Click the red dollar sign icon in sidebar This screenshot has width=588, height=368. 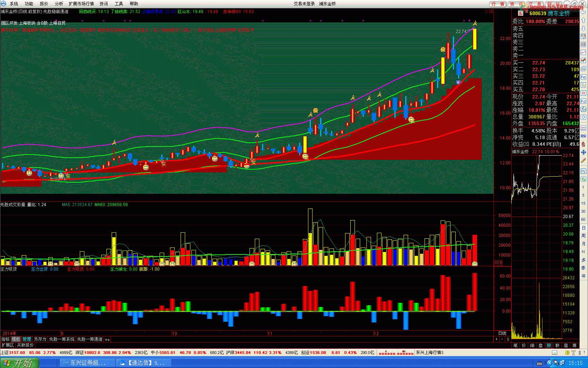click(x=583, y=144)
